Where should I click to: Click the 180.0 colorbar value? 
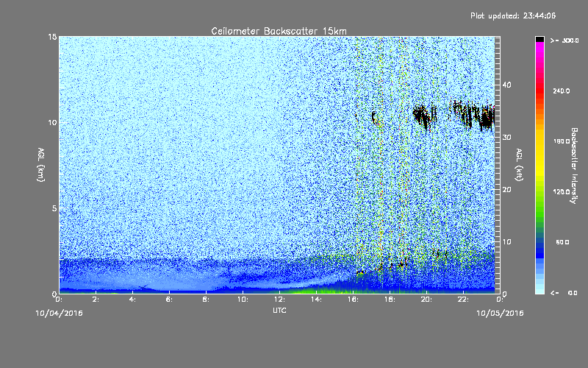pyautogui.click(x=561, y=141)
